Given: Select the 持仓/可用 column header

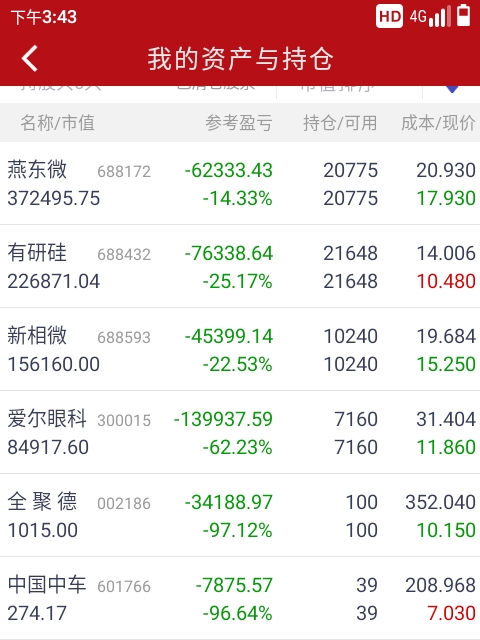Looking at the screenshot, I should (340, 123).
